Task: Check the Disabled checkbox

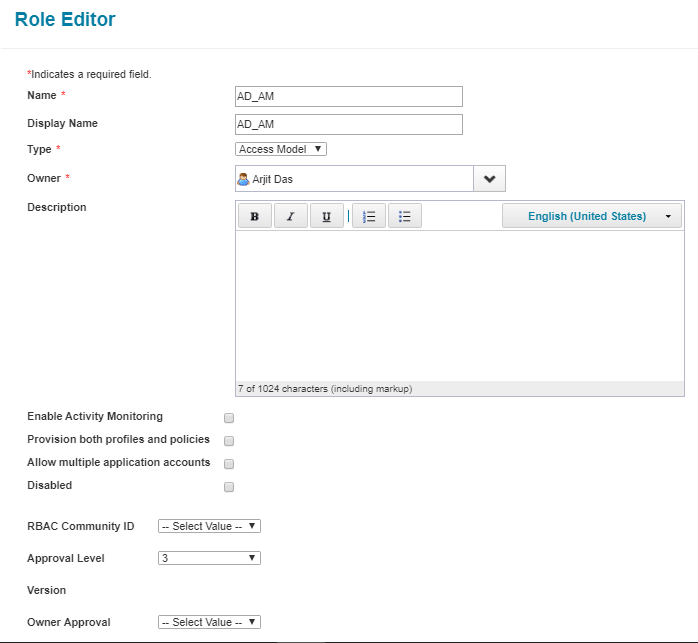Action: (x=229, y=487)
